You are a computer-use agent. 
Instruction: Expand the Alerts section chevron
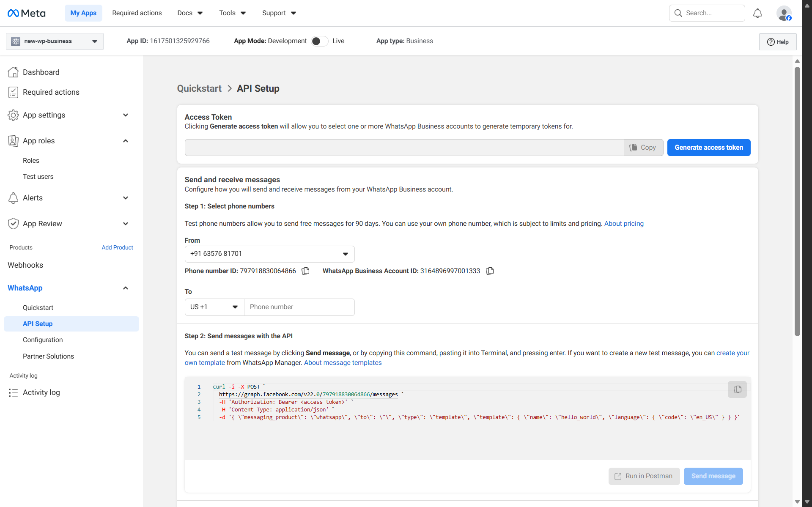pyautogui.click(x=126, y=198)
